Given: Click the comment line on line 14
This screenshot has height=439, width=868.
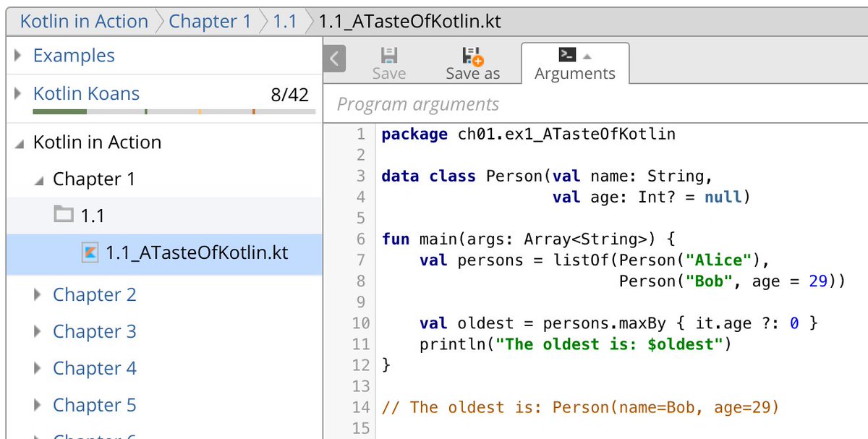Looking at the screenshot, I should pyautogui.click(x=580, y=407).
